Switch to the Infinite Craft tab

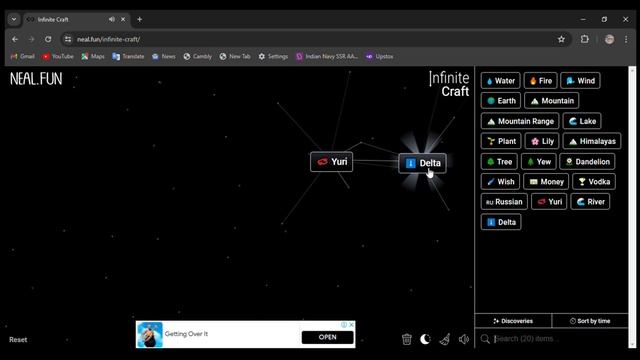pyautogui.click(x=76, y=19)
